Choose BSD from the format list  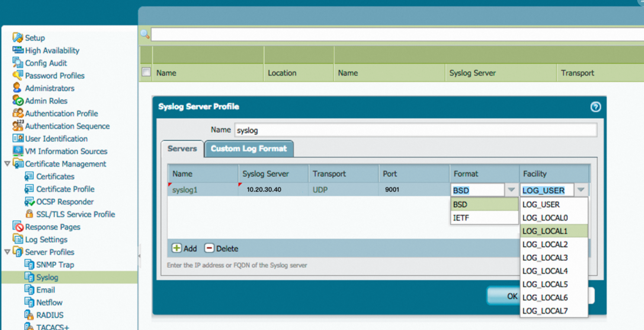484,204
